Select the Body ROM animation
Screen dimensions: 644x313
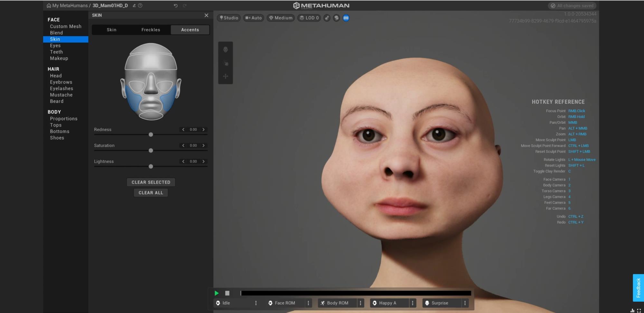(x=338, y=303)
